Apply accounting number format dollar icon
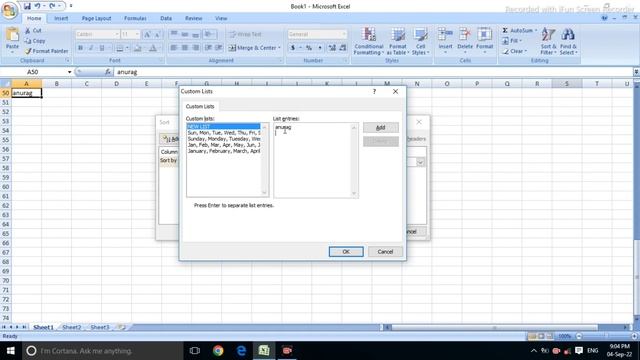Screen dimensions: 640x360 [x=293, y=48]
